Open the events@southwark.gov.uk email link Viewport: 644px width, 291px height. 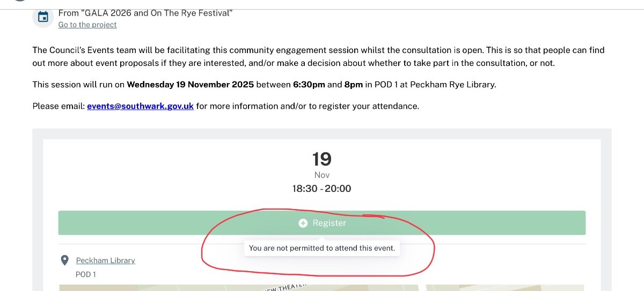(140, 106)
